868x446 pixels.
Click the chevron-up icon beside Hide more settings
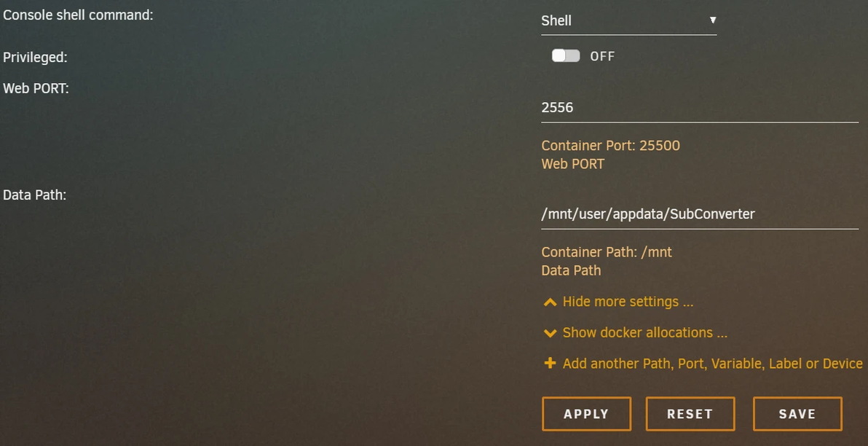(x=550, y=302)
